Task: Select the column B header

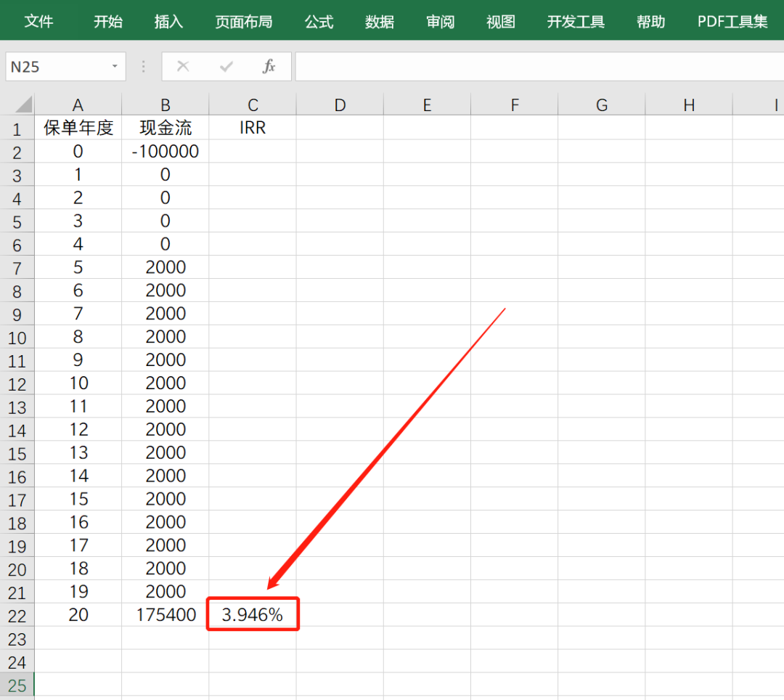Action: coord(165,104)
